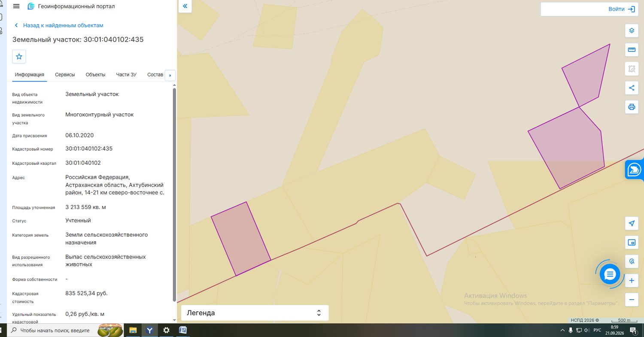Viewport: 644px width, 337px height.
Task: Add parcel to favorites with star icon
Action: (19, 57)
